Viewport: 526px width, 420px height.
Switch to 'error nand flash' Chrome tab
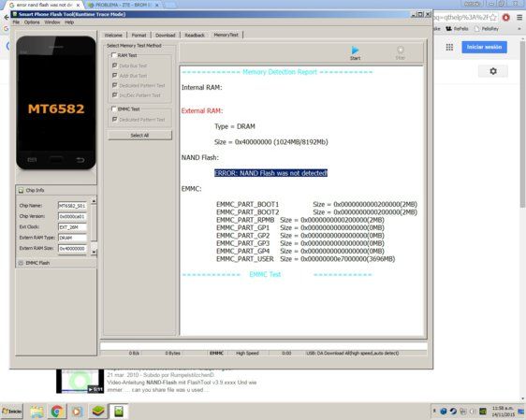45,5
